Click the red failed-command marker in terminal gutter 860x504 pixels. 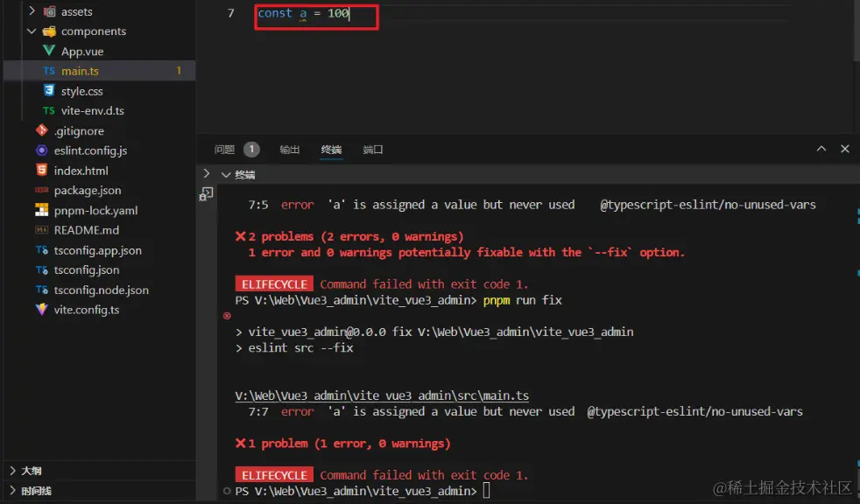[x=227, y=316]
